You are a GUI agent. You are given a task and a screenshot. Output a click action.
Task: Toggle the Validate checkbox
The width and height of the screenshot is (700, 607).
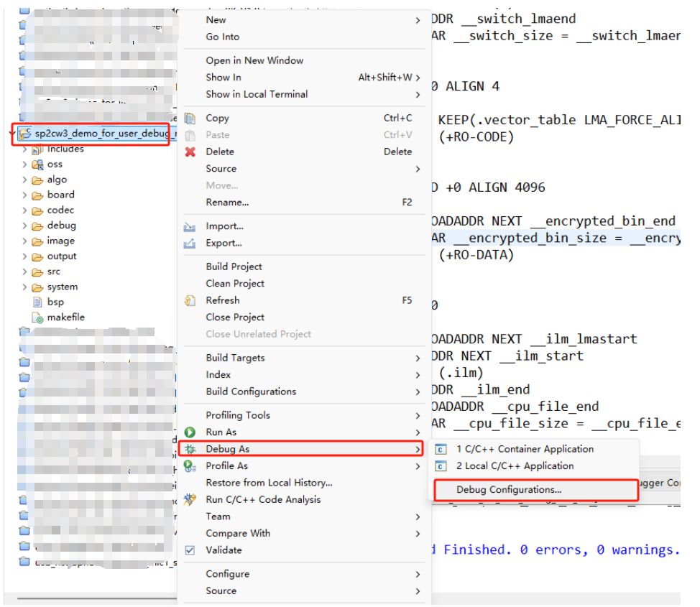click(190, 550)
